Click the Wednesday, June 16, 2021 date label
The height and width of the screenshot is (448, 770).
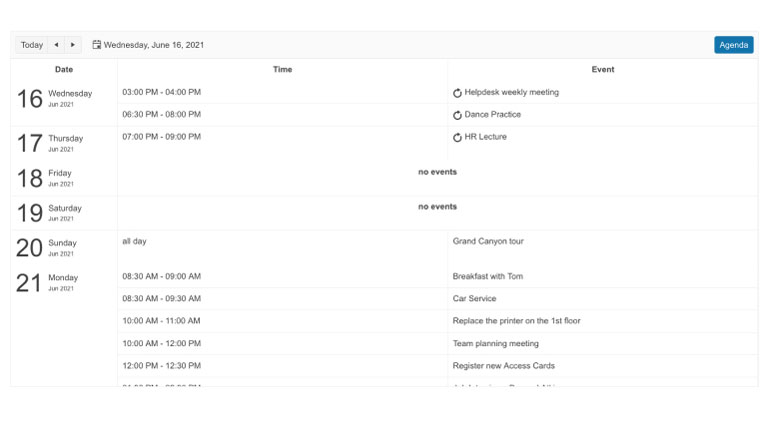tap(154, 45)
